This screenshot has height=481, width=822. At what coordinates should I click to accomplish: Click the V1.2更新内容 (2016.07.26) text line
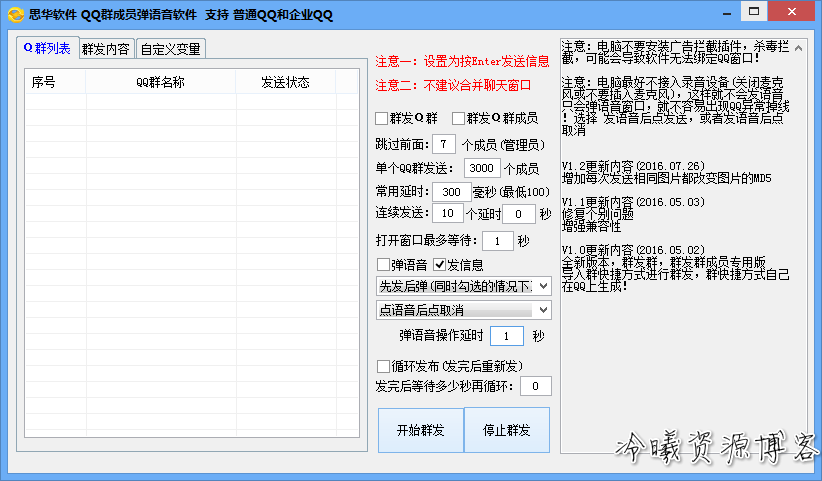[633, 166]
